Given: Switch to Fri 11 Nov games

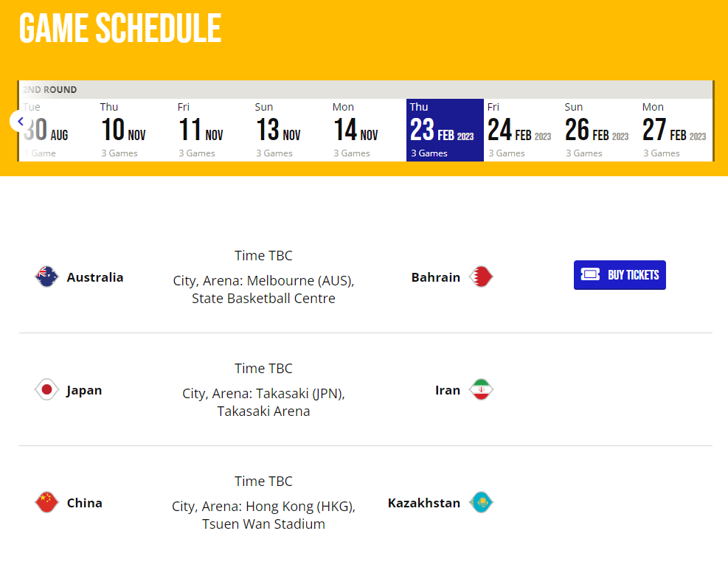Looking at the screenshot, I should (x=212, y=130).
